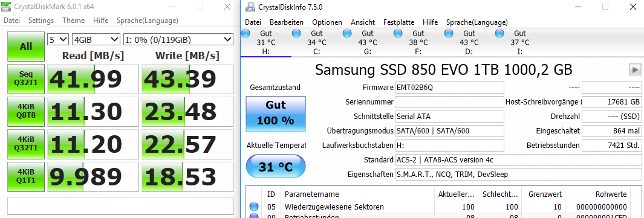Start the 4KiB Q32T1 benchmark

point(26,144)
